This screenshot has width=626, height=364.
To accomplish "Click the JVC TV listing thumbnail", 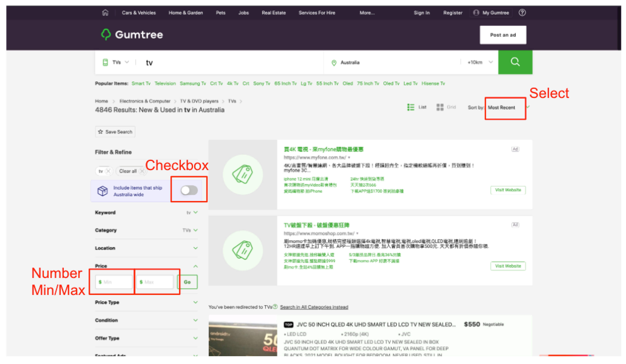I will tap(243, 335).
